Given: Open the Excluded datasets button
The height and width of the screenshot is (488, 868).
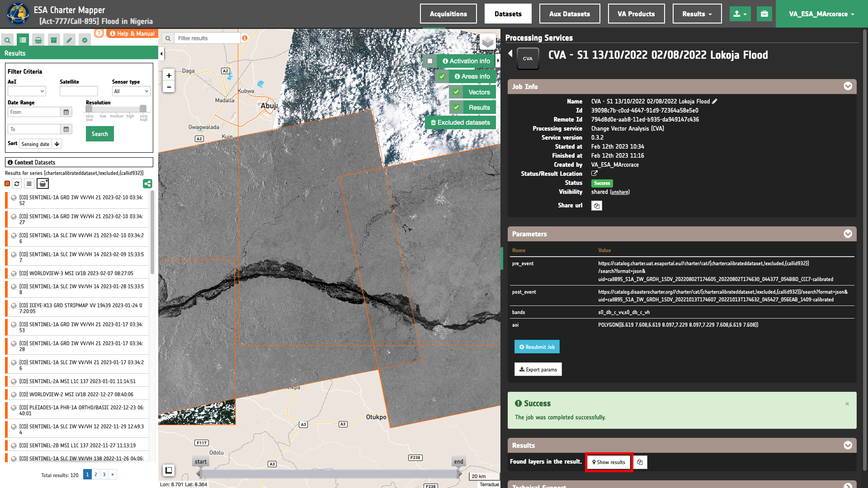Looking at the screenshot, I should (460, 122).
